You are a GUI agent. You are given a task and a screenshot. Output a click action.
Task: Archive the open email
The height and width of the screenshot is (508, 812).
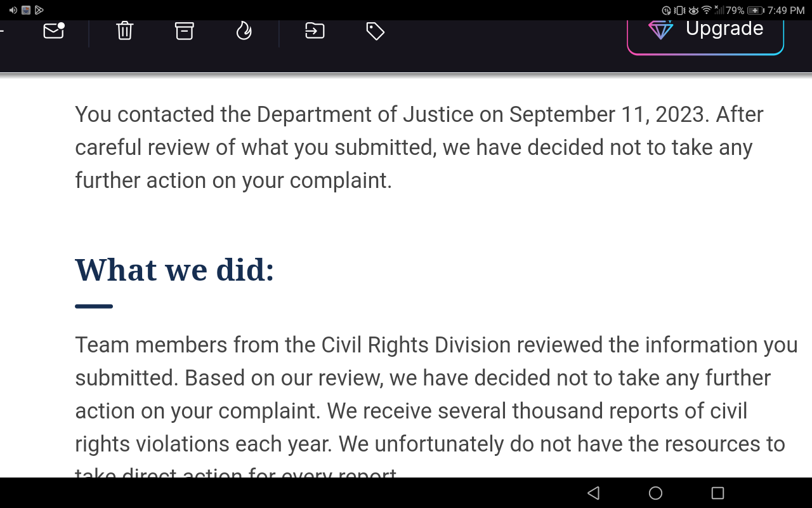tap(184, 30)
